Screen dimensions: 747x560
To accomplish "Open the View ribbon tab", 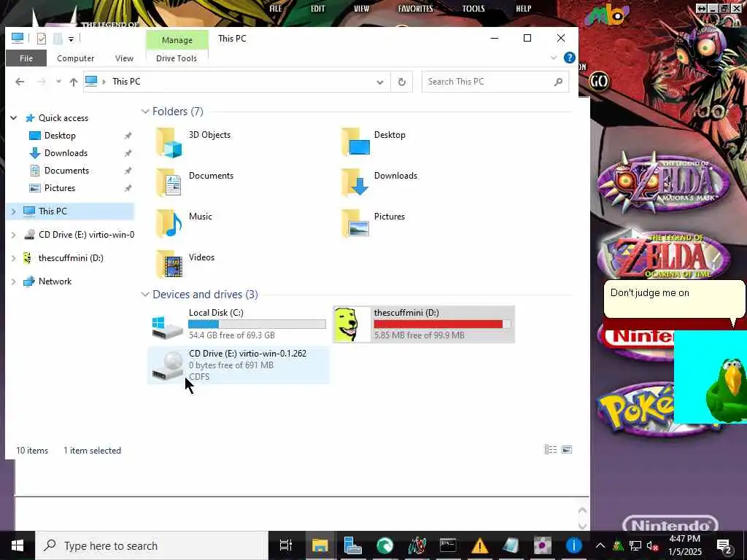I will click(124, 58).
